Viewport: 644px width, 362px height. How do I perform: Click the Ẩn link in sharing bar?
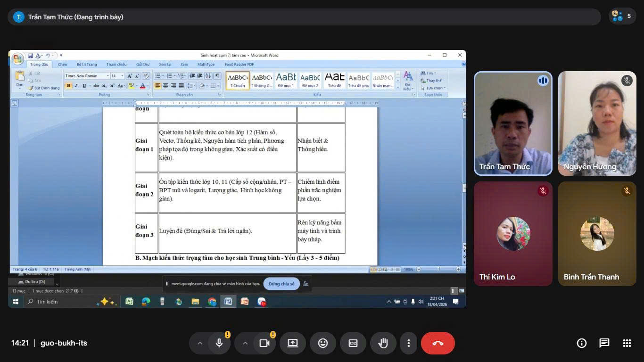point(305,284)
